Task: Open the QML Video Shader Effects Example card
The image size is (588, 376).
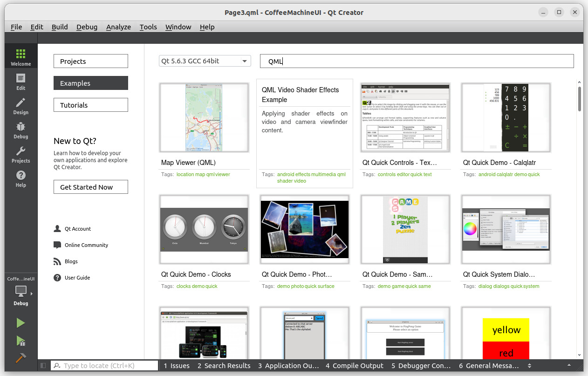Action: tap(305, 133)
